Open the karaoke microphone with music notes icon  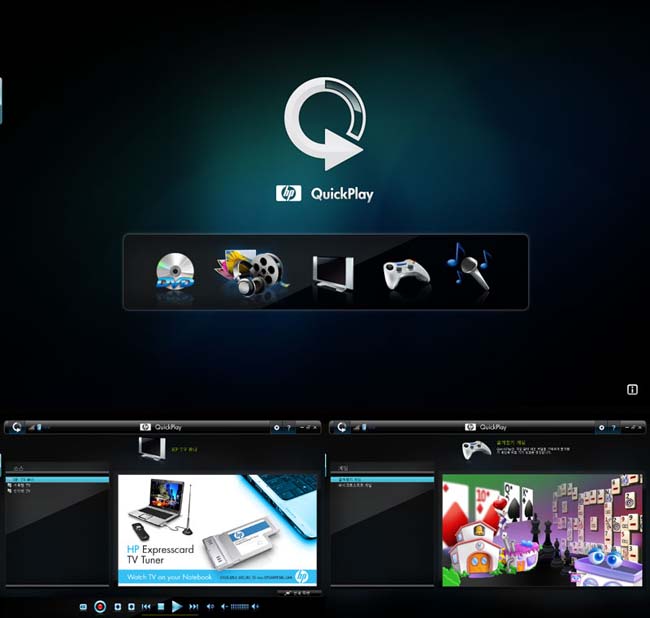470,267
